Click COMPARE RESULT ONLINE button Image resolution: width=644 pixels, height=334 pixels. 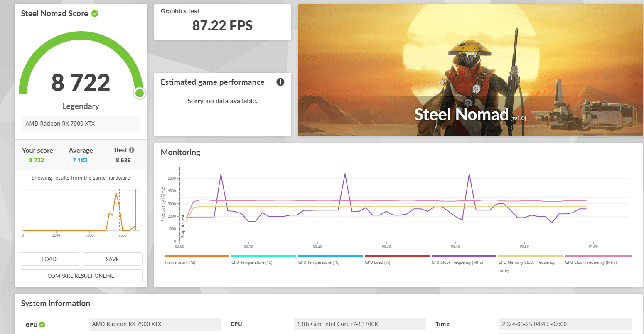(81, 276)
